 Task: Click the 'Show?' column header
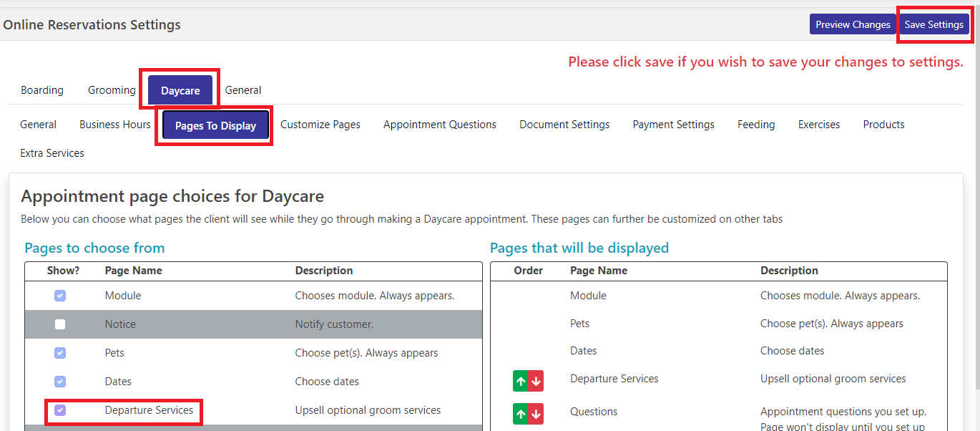click(64, 271)
